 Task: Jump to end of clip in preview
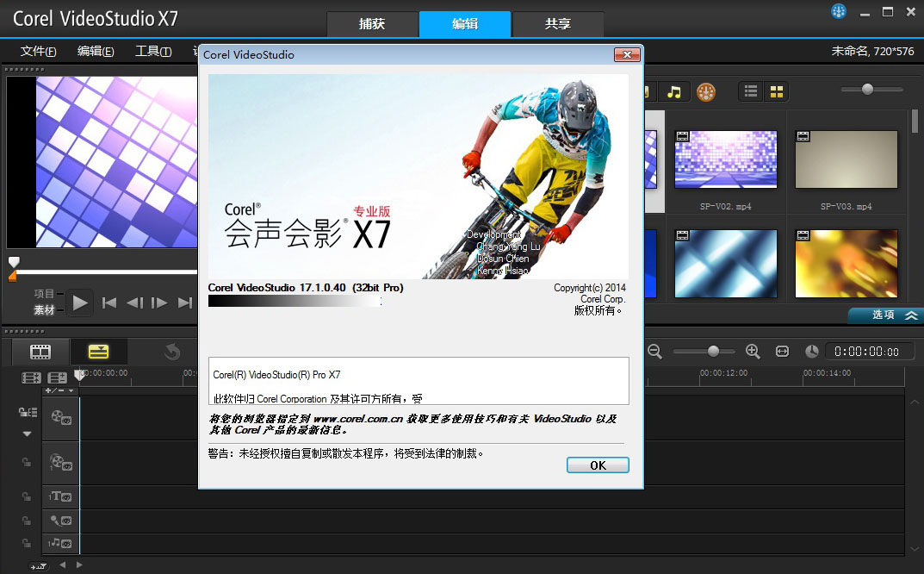[185, 303]
